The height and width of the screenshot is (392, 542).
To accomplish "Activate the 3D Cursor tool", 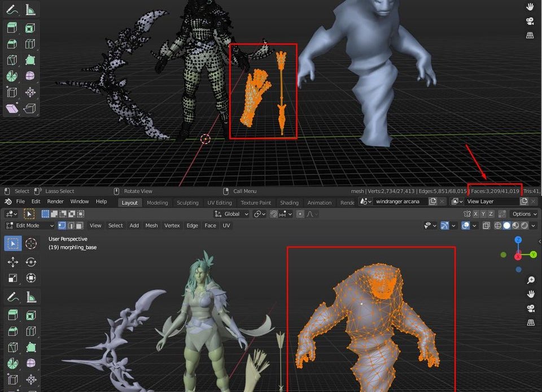I will coord(31,243).
